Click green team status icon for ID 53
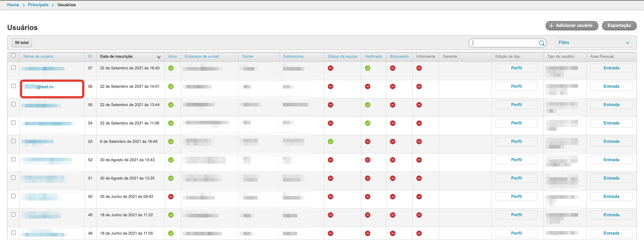 330,142
